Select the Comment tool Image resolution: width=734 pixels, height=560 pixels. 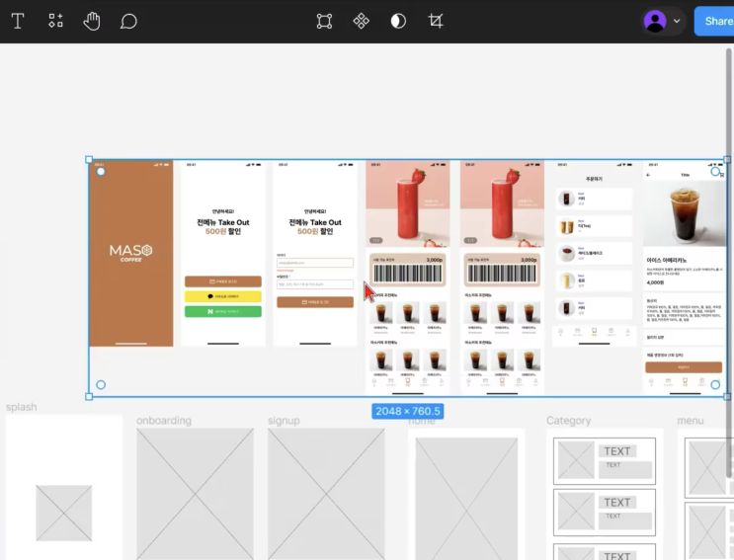coord(128,21)
